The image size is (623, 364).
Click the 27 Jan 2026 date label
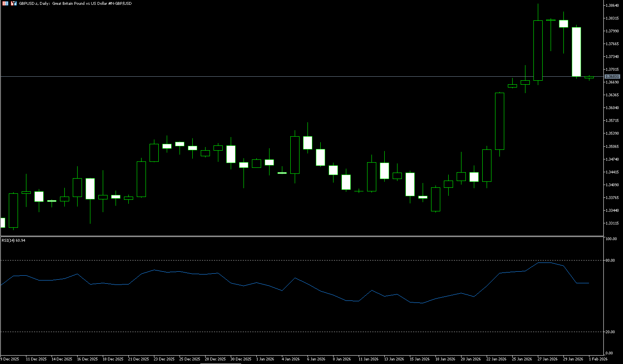tap(547, 359)
